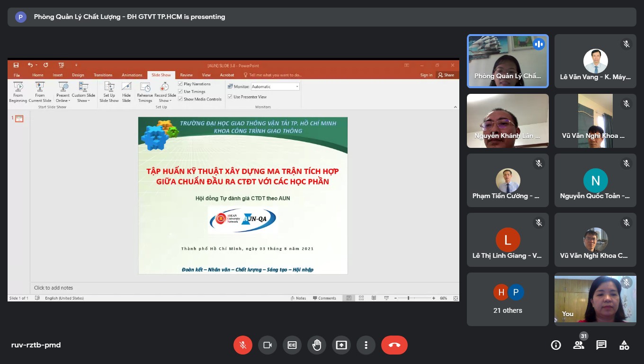Select Lê Văn Vang's video tile
The height and width of the screenshot is (364, 644).
coord(595,61)
